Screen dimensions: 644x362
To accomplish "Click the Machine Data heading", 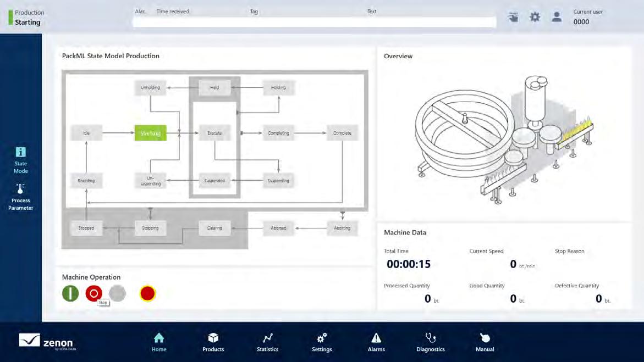I will coord(405,232).
